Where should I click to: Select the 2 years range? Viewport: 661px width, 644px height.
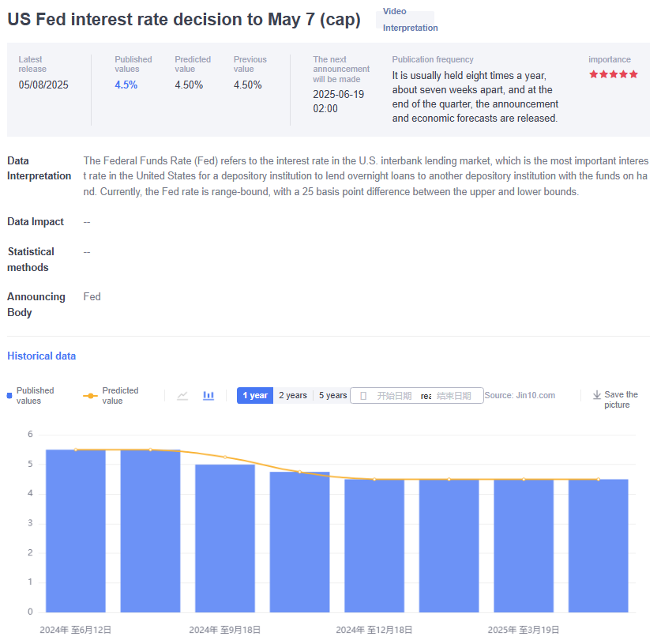click(x=292, y=396)
